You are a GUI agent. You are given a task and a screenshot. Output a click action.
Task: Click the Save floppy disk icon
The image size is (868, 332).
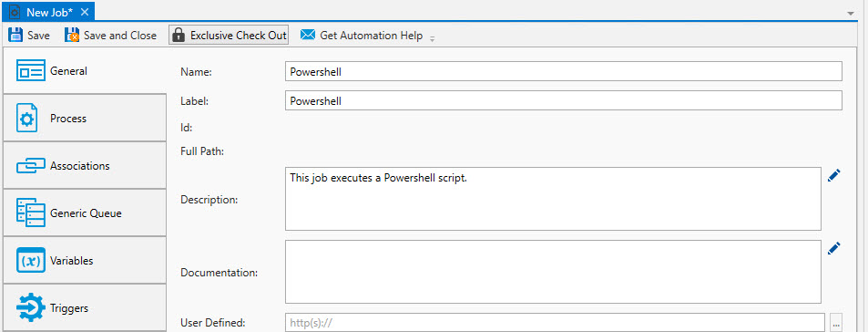tap(15, 35)
